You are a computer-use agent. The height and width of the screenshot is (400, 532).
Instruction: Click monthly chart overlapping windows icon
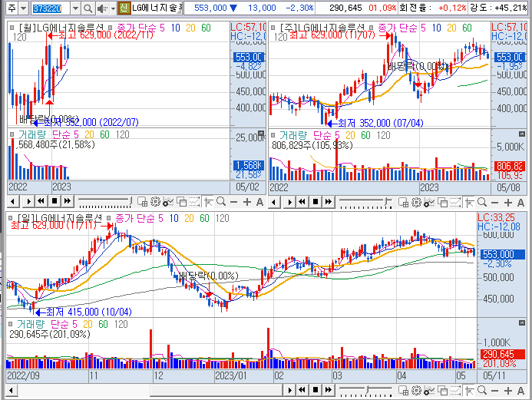tap(181, 202)
